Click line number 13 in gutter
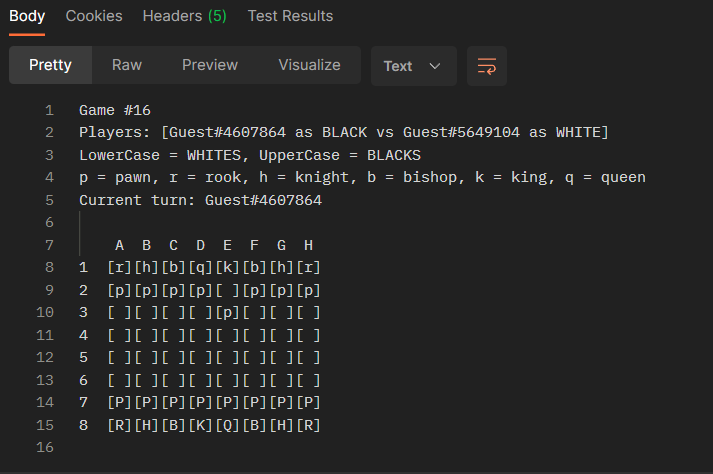The width and height of the screenshot is (713, 474). point(45,380)
